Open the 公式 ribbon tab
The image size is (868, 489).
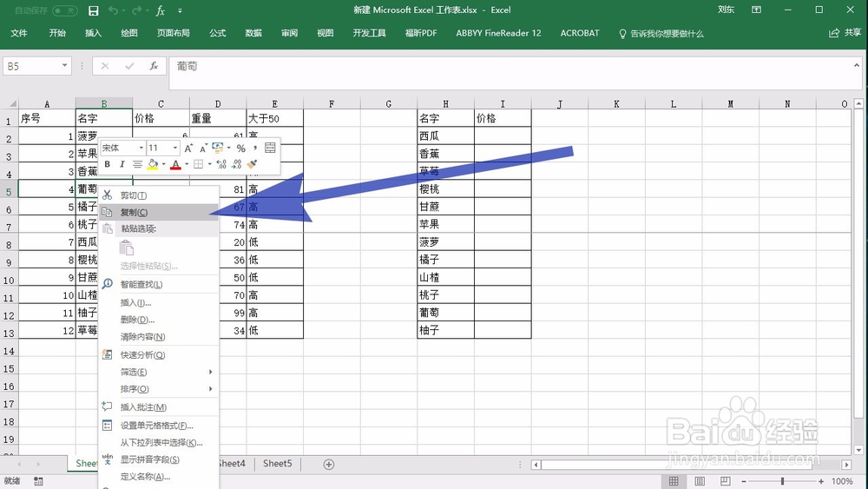[x=218, y=33]
